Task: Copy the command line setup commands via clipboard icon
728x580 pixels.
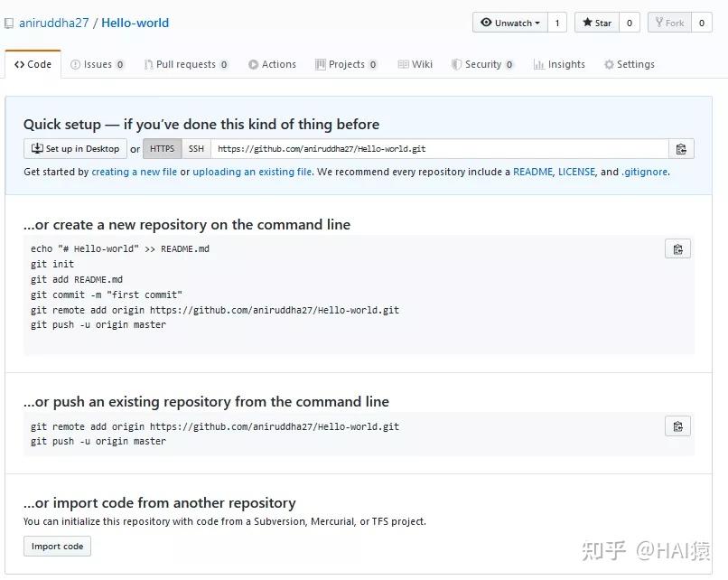Action: point(677,248)
